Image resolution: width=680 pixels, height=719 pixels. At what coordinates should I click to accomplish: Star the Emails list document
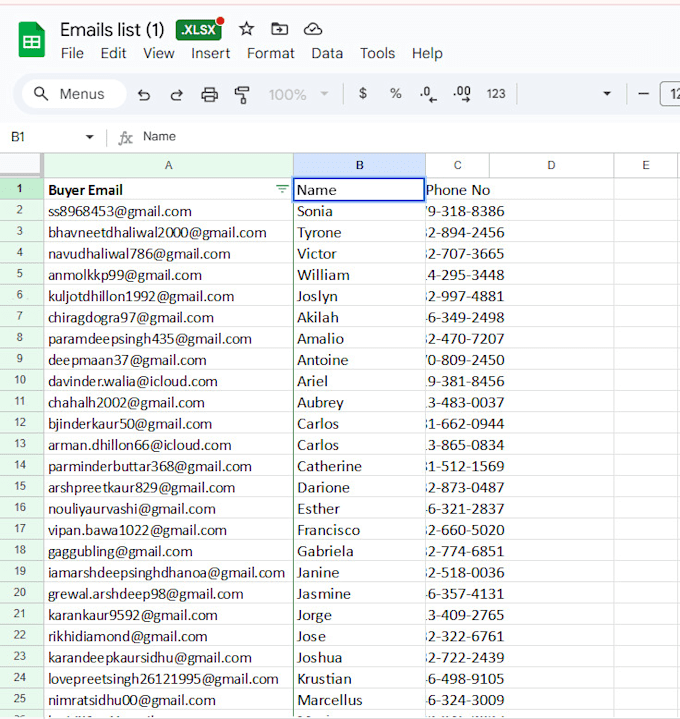pyautogui.click(x=246, y=29)
